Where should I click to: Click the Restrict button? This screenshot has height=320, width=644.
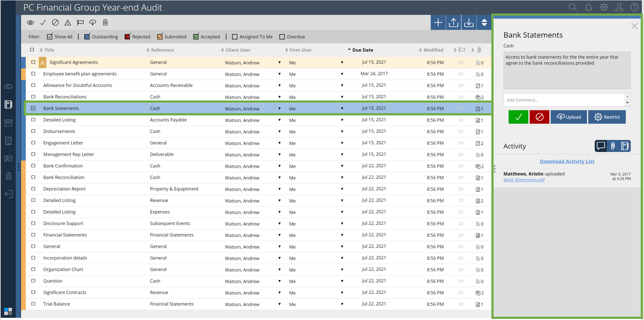coord(607,117)
